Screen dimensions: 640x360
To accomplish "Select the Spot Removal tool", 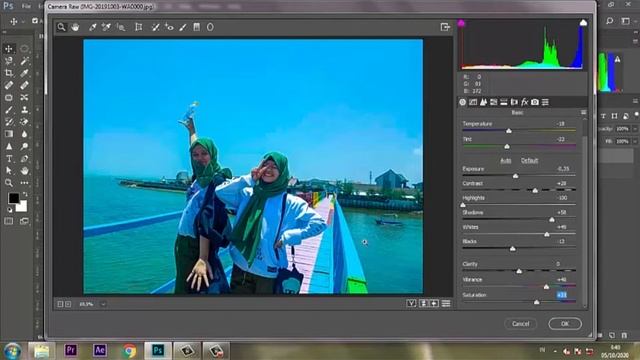I will [x=156, y=27].
